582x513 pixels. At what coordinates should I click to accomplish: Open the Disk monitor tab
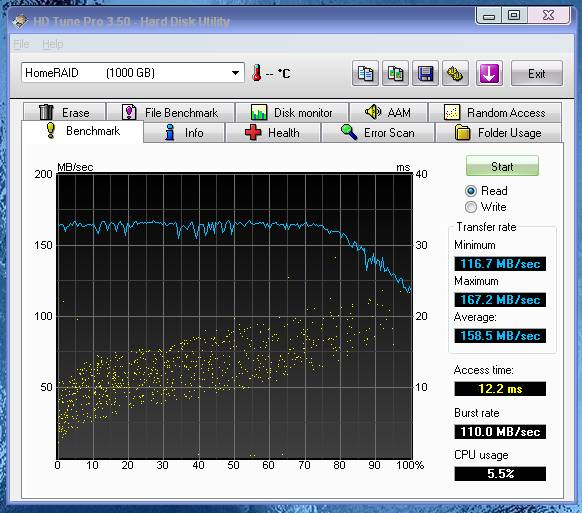tap(292, 112)
